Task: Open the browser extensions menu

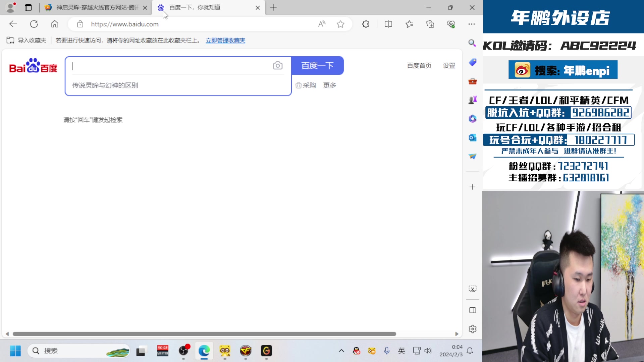Action: click(366, 24)
